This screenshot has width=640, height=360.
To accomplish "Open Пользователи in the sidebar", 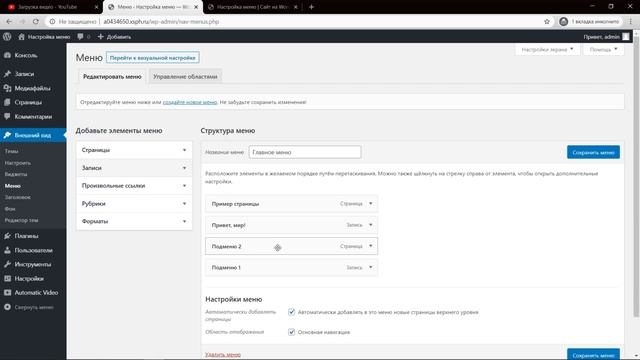I will 33,250.
